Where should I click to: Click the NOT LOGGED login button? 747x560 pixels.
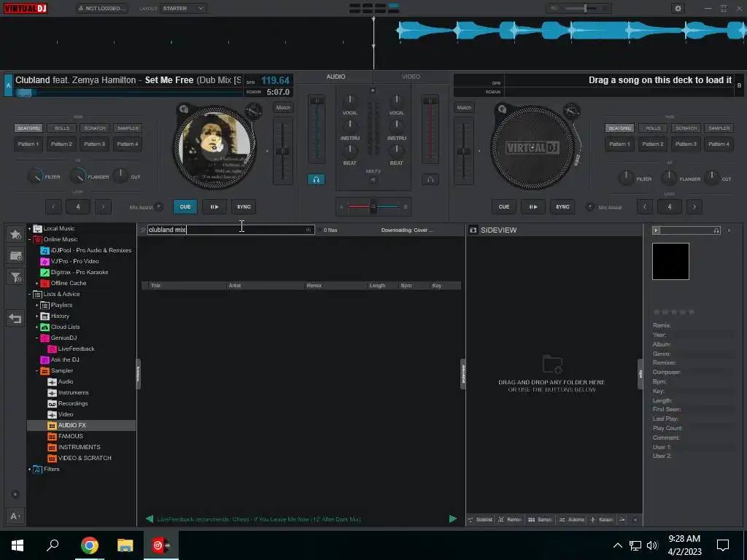click(x=102, y=9)
